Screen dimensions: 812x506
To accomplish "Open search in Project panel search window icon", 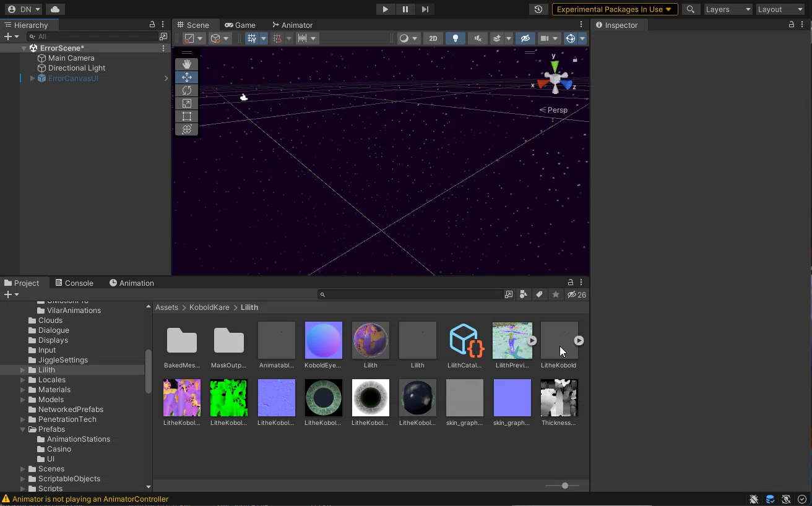I will pyautogui.click(x=509, y=294).
